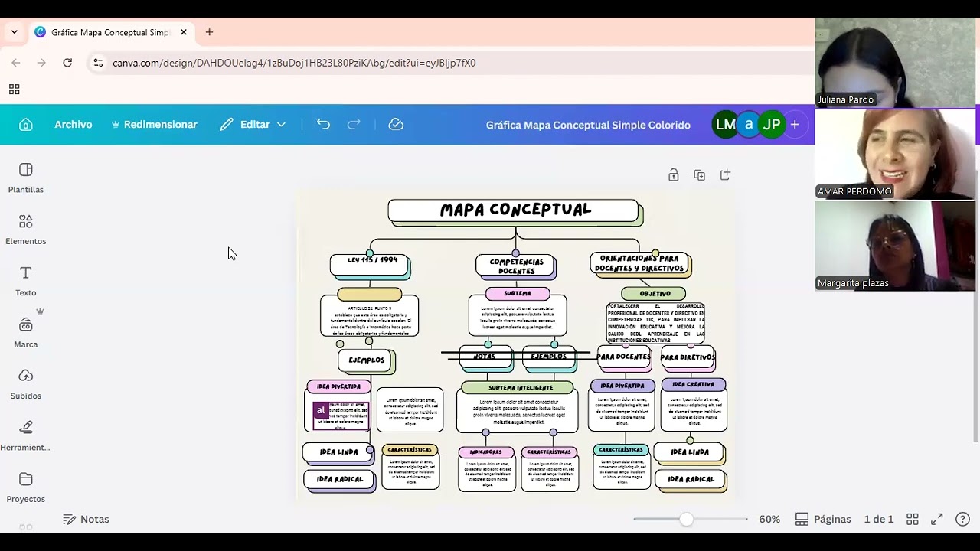Select the LEY 115 / 1994 node

pos(371,265)
